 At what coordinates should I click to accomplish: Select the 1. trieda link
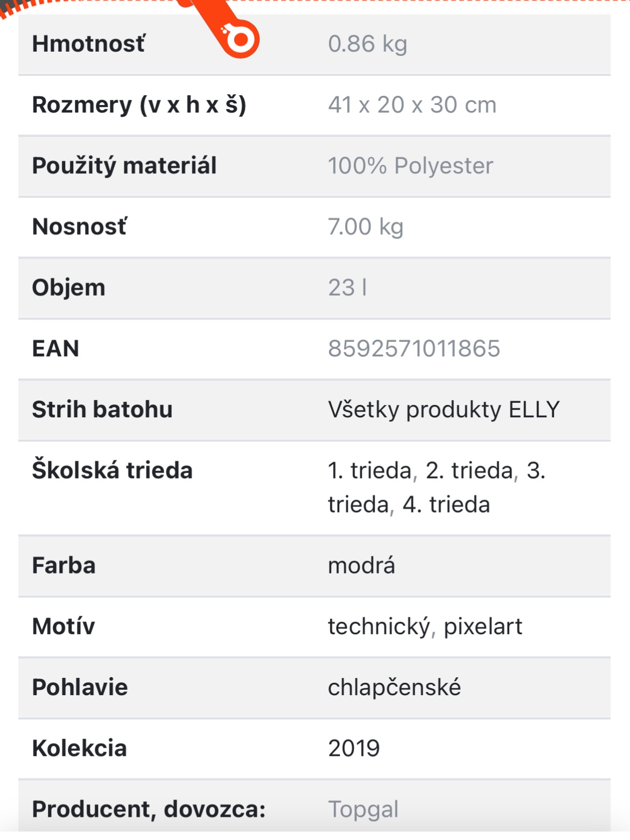[x=370, y=471]
